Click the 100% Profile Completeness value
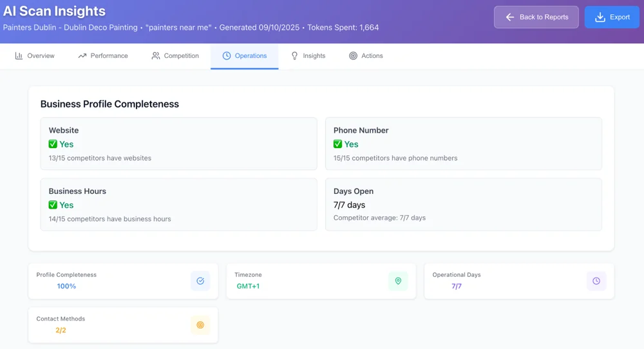This screenshot has width=644, height=349. tap(66, 286)
